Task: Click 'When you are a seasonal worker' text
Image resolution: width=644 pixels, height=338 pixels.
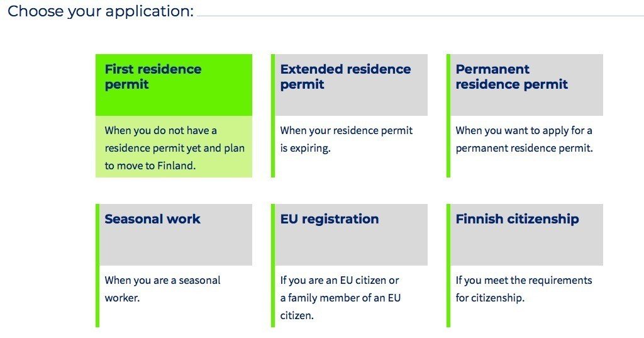Action: coord(163,289)
